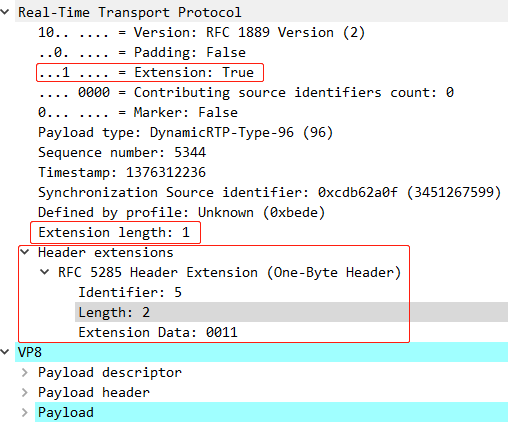Select the Payload header row

click(94, 392)
